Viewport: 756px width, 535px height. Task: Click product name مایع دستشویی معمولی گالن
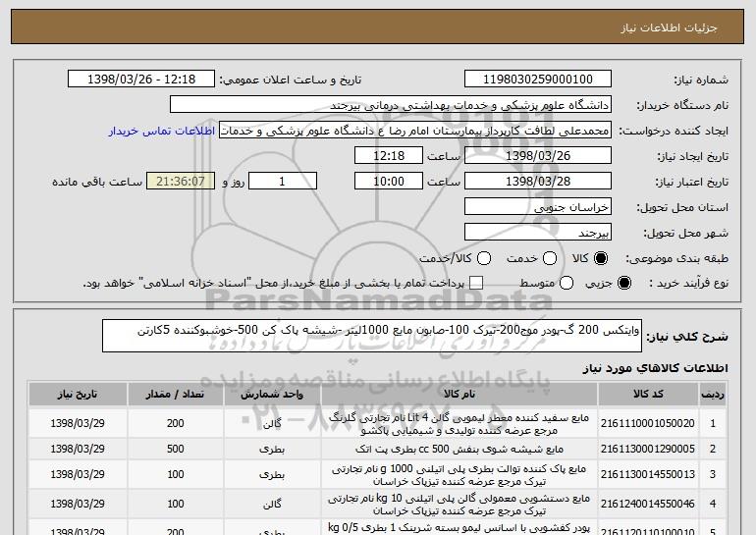pos(459,505)
